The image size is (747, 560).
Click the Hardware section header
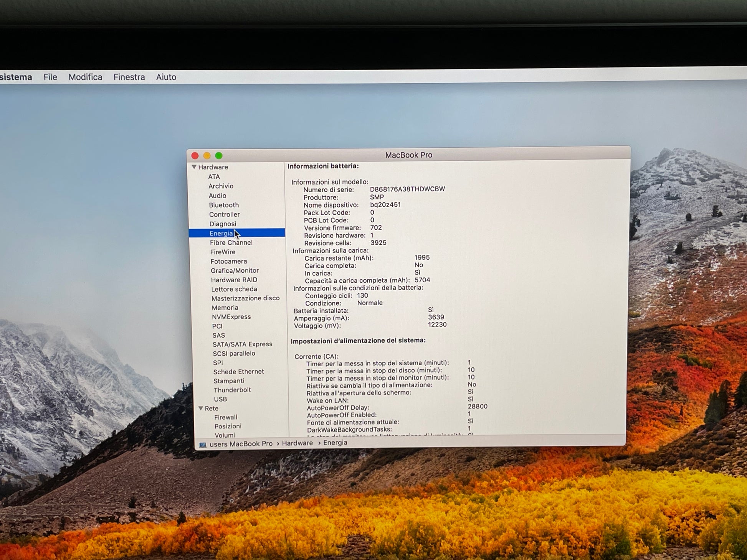pyautogui.click(x=213, y=167)
